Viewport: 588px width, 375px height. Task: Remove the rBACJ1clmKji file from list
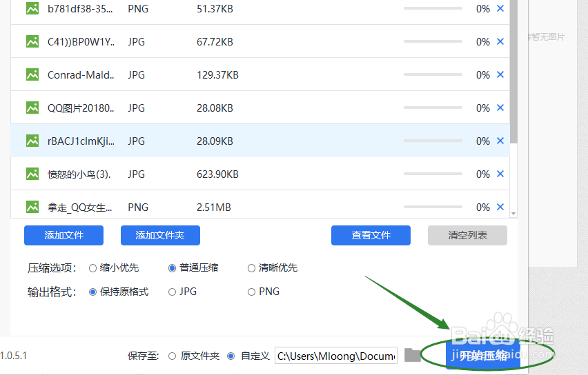(x=500, y=141)
